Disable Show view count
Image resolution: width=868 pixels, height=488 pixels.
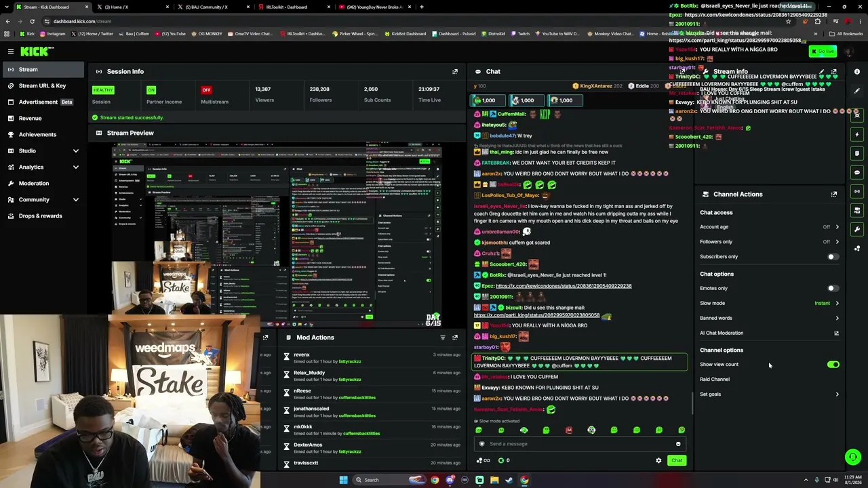tap(833, 365)
